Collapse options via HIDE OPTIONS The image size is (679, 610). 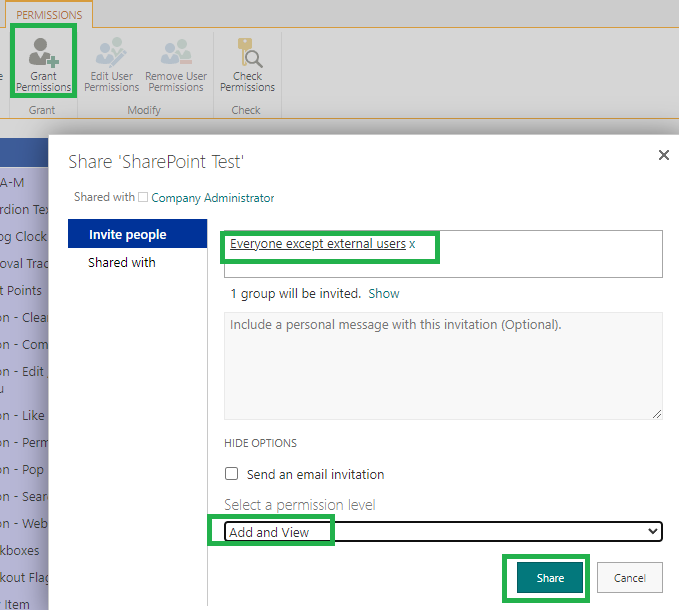[x=260, y=443]
